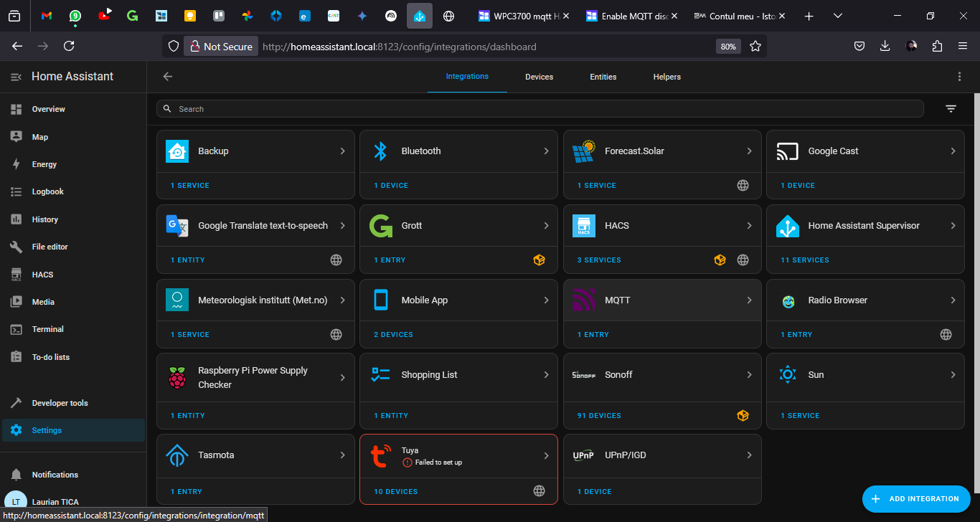The image size is (980, 522).
Task: Open Terminal from the sidebar
Action: click(47, 329)
